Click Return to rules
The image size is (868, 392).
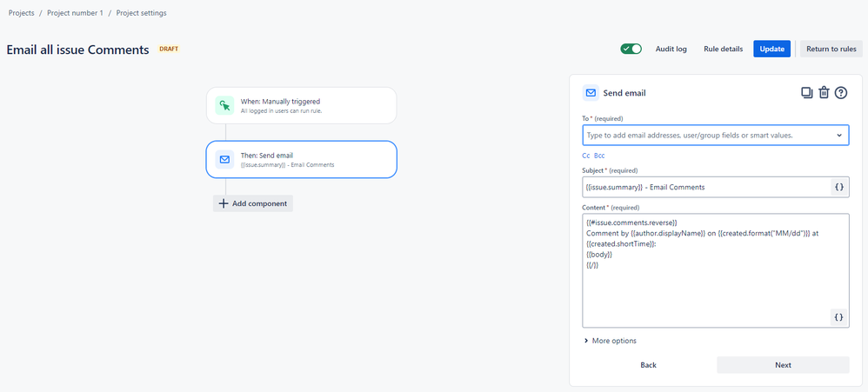(831, 49)
